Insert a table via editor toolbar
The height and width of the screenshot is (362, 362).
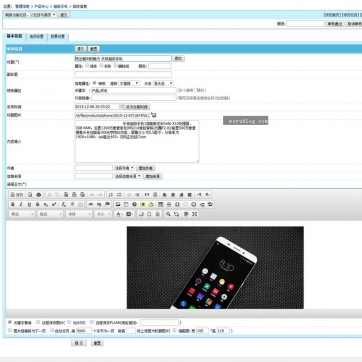click(160, 204)
